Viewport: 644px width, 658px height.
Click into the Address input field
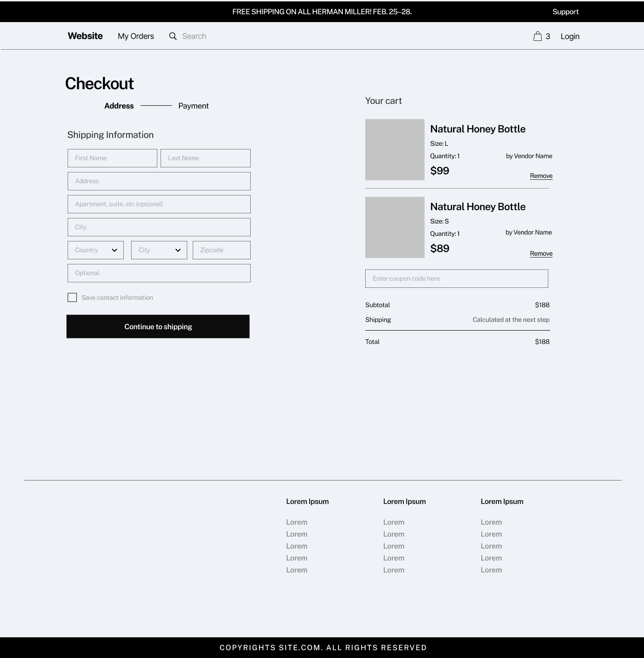coord(159,181)
